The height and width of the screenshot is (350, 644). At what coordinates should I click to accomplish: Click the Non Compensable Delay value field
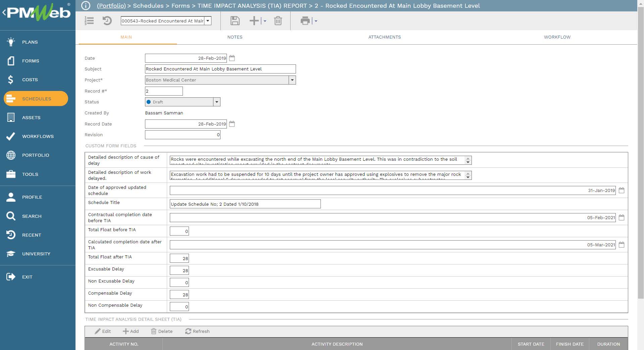coord(179,307)
